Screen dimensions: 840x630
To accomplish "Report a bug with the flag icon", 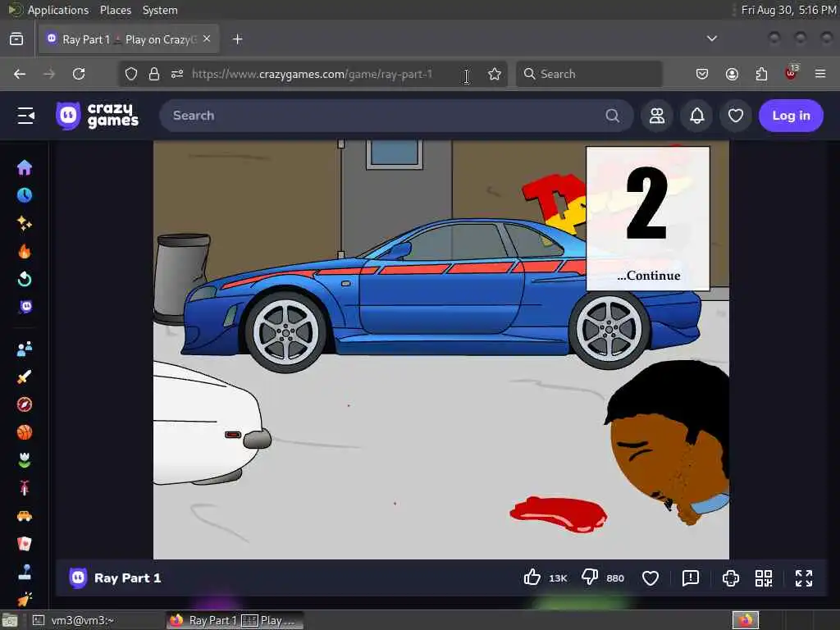I will pyautogui.click(x=691, y=578).
